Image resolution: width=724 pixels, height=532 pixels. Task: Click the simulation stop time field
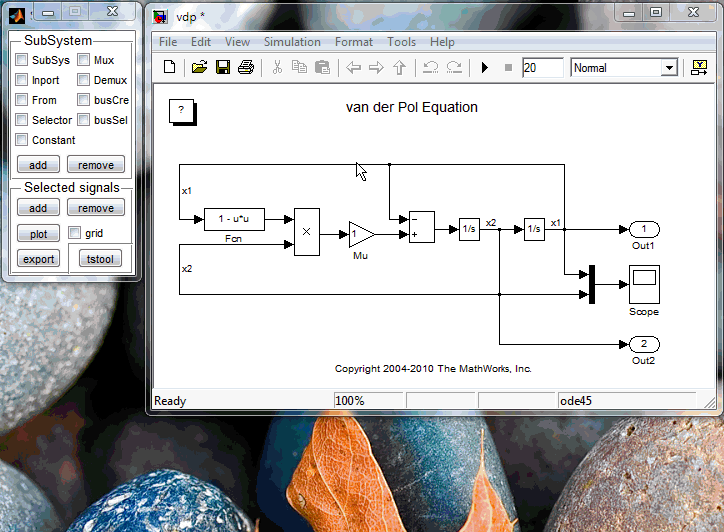point(542,68)
